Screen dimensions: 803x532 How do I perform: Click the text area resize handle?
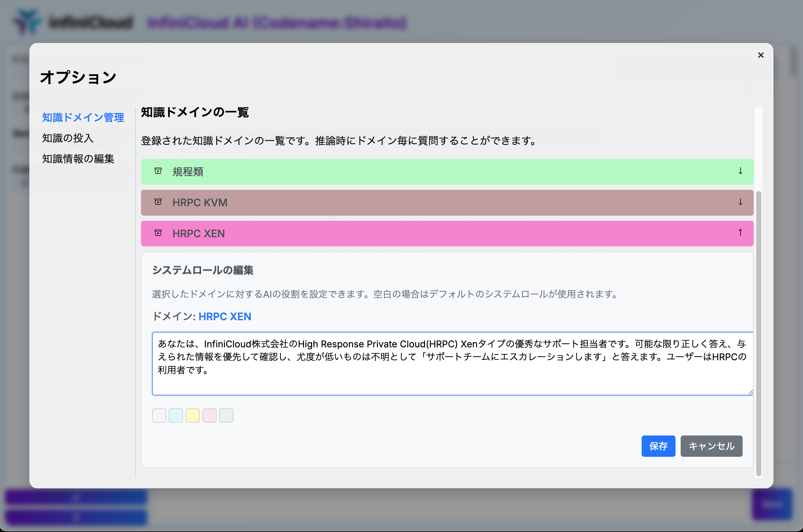click(x=750, y=392)
